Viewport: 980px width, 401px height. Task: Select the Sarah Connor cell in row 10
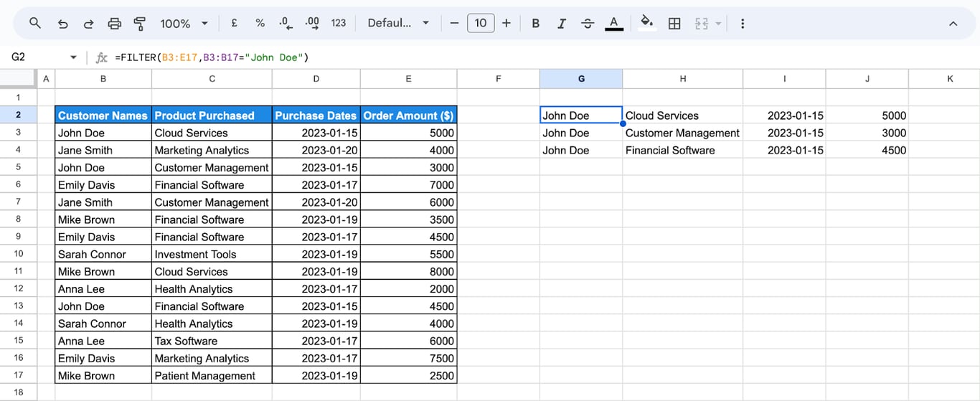click(x=103, y=254)
